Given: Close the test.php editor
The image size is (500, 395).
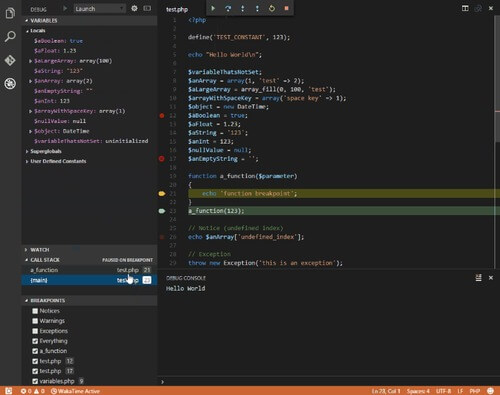Looking at the screenshot, I should click(x=491, y=8).
